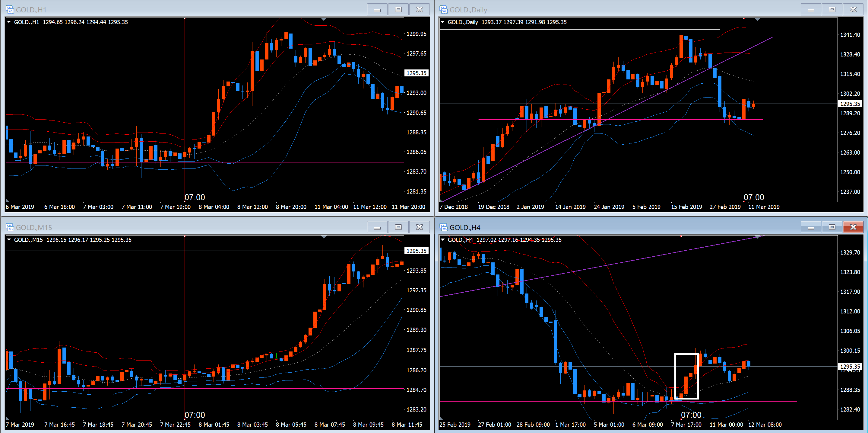Expand the triangle beside GOLD.,H4 OHLC label

[443, 240]
